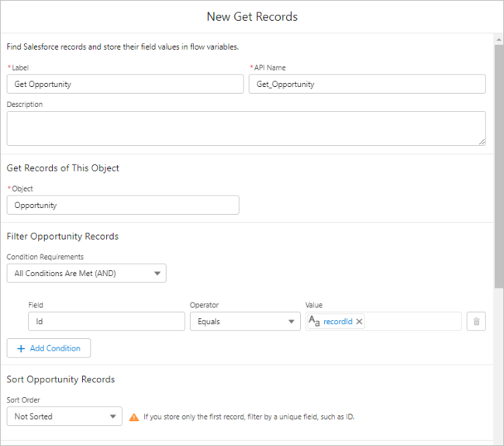Click into the Description text area
The height and width of the screenshot is (446, 504).
(x=247, y=128)
